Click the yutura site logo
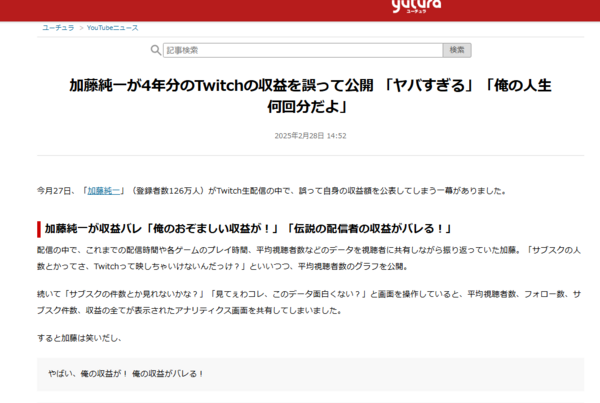Image resolution: width=600 pixels, height=403 pixels. 416,6
